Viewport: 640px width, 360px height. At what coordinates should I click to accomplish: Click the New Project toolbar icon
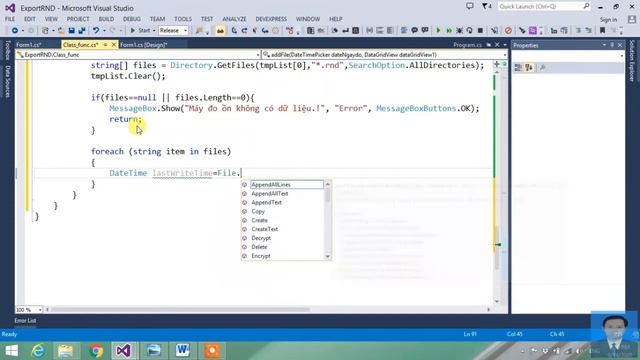point(45,31)
